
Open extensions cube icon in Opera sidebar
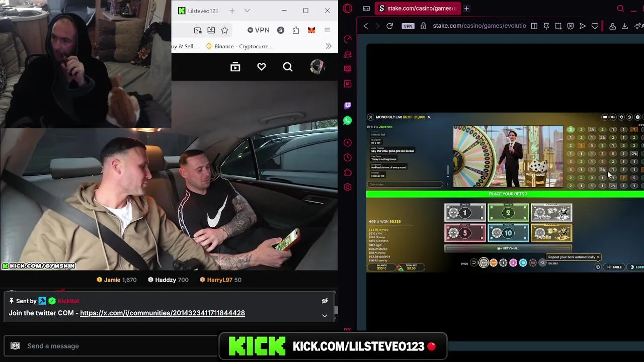click(x=348, y=172)
